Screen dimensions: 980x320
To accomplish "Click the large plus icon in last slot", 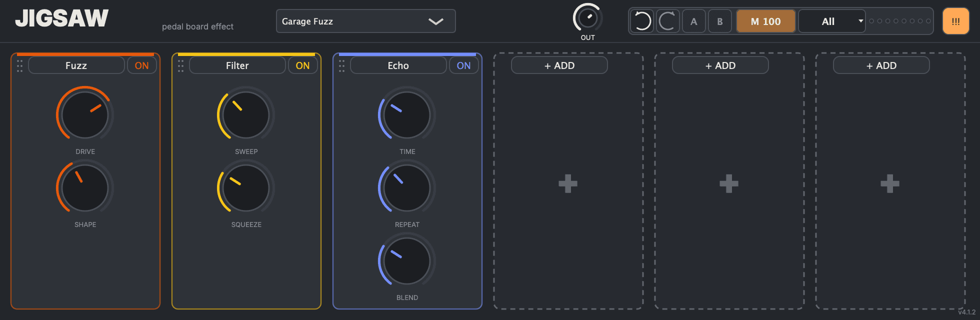I will pyautogui.click(x=890, y=183).
